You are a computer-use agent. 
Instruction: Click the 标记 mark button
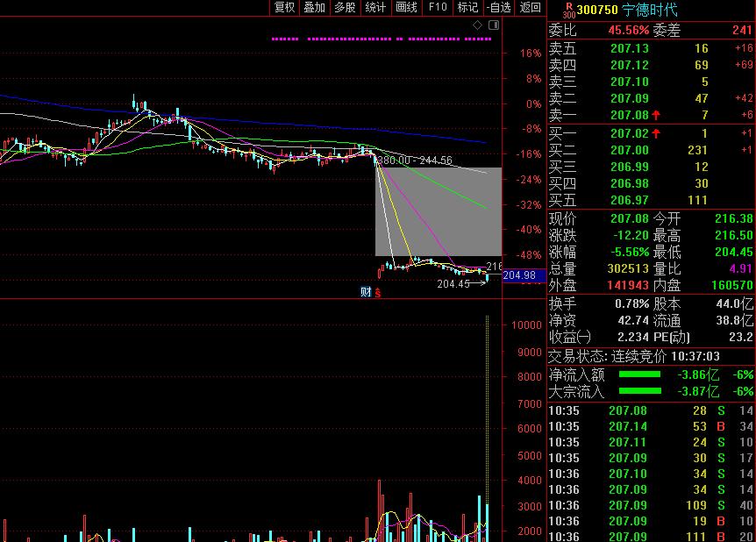tap(467, 7)
